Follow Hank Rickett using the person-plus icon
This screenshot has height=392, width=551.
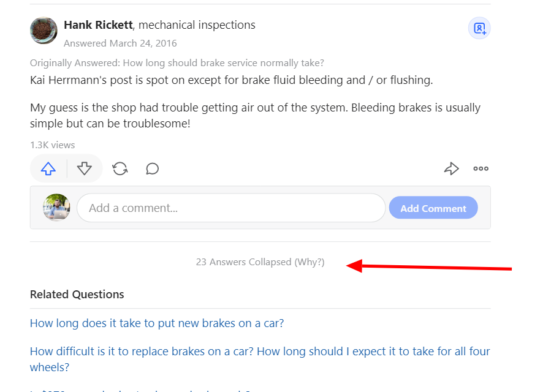coord(479,28)
